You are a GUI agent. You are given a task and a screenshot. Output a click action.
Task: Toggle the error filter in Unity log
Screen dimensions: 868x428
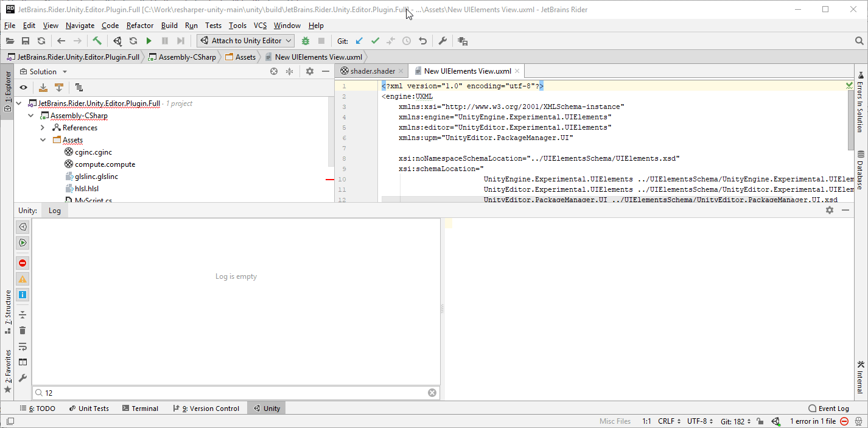pos(23,263)
